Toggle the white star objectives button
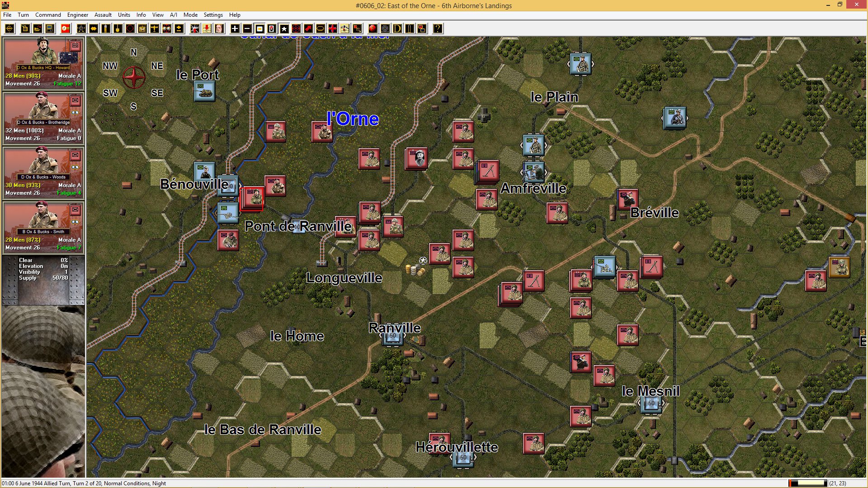 pos(284,28)
